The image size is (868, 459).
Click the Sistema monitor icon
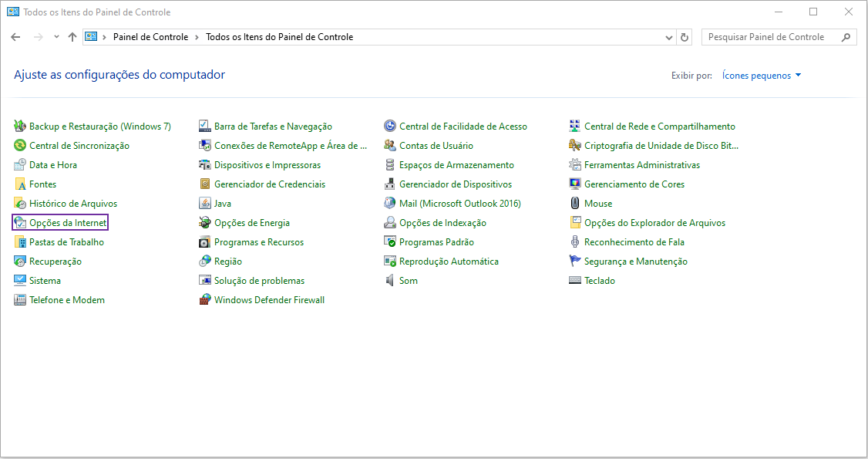(20, 281)
